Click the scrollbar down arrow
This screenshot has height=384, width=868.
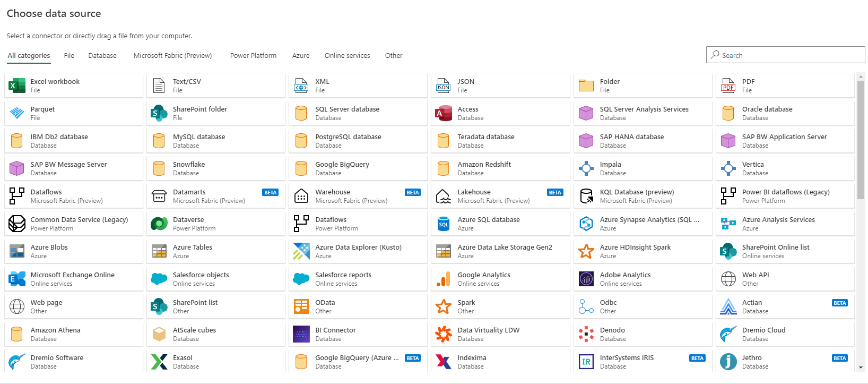(x=861, y=368)
